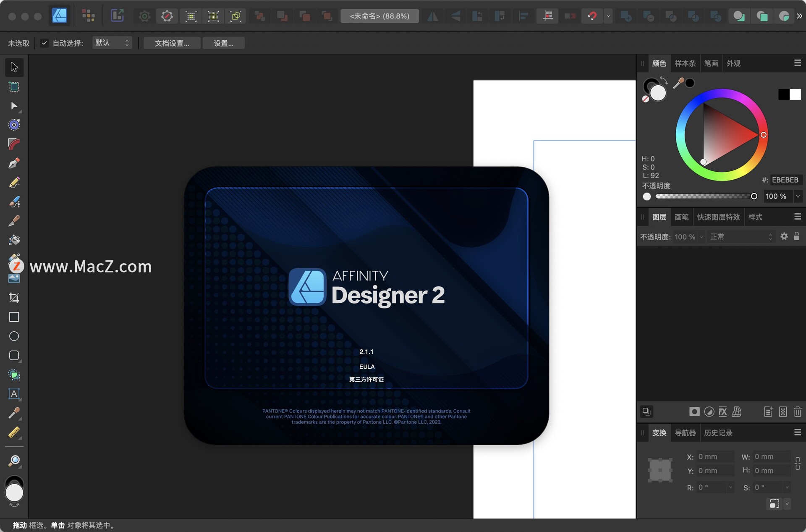Open 第三方许可证 link
This screenshot has height=532, width=806.
coord(366,380)
